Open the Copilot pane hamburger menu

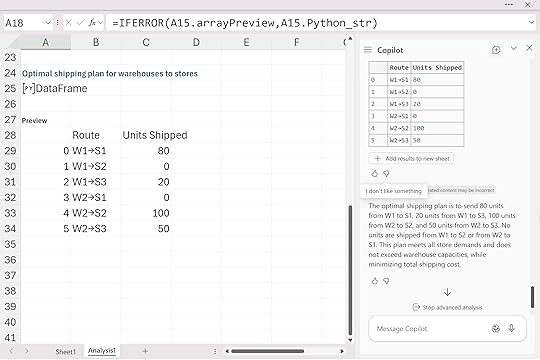tap(368, 50)
